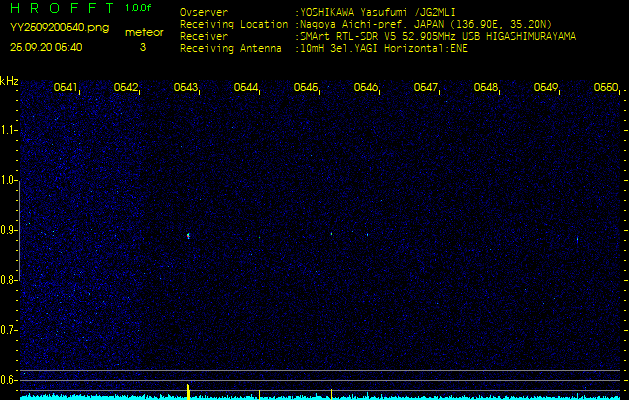Click the Receiving Antenna label
Viewport: 629px width, 400px height.
(x=231, y=49)
